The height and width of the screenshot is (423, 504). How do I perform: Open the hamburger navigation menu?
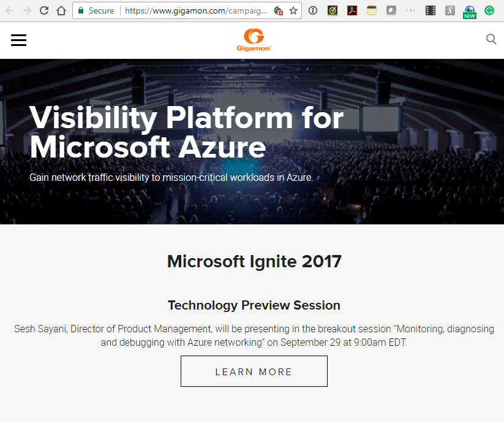tap(18, 40)
